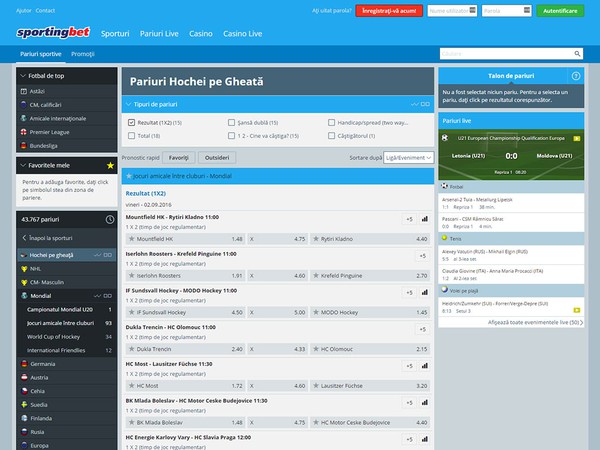
Task: Click live stream icon on U21 match banner
Action: [576, 138]
